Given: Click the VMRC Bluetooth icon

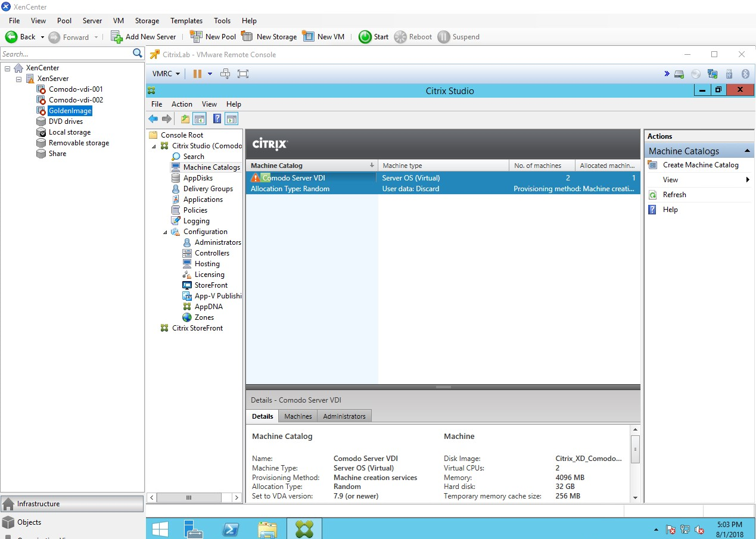Looking at the screenshot, I should 745,74.
